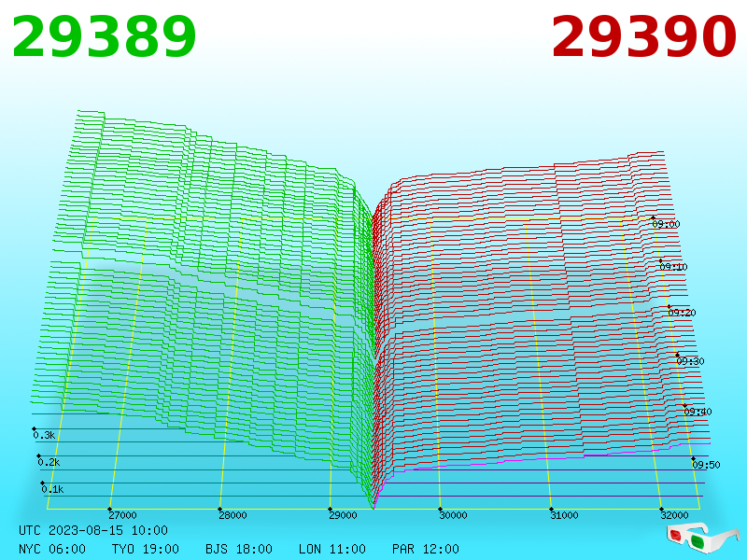Click the TYO 19:00 time
The width and height of the screenshot is (747, 560).
(x=146, y=549)
